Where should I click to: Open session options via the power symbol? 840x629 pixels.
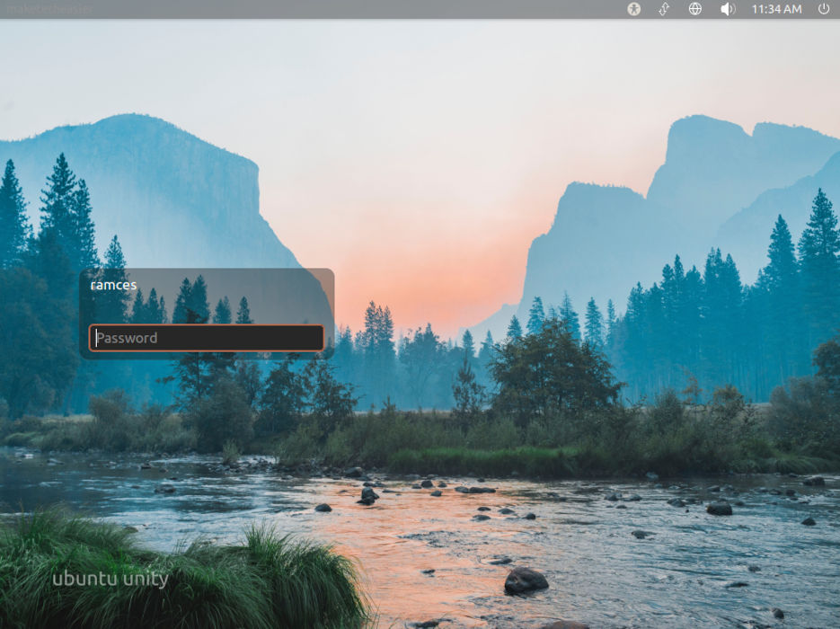tap(825, 11)
